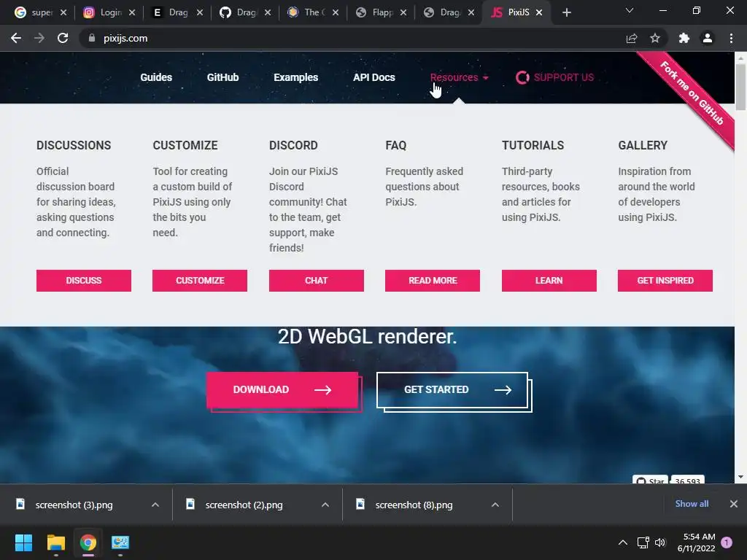This screenshot has width=747, height=560.
Task: Click the browser forward arrow
Action: pos(39,38)
